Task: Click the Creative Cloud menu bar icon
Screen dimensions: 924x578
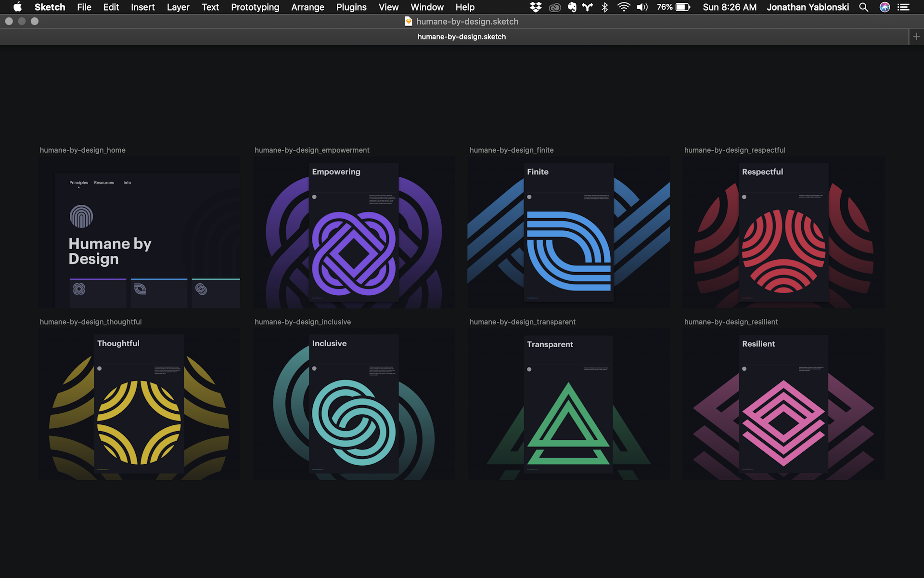Action: (555, 7)
